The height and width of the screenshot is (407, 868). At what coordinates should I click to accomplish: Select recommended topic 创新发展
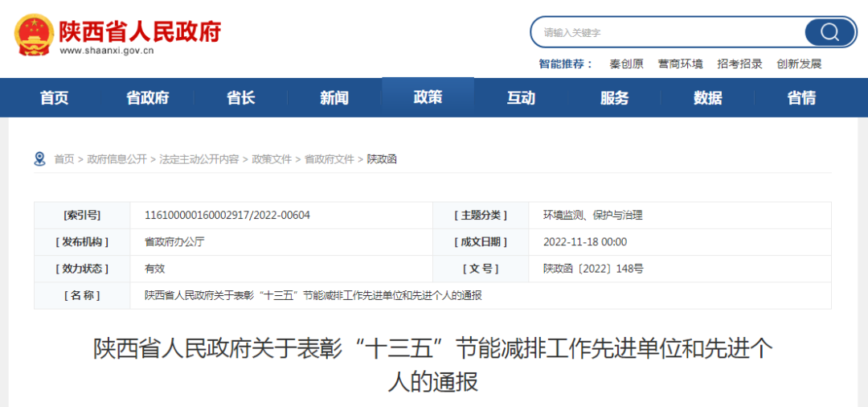[x=799, y=64]
